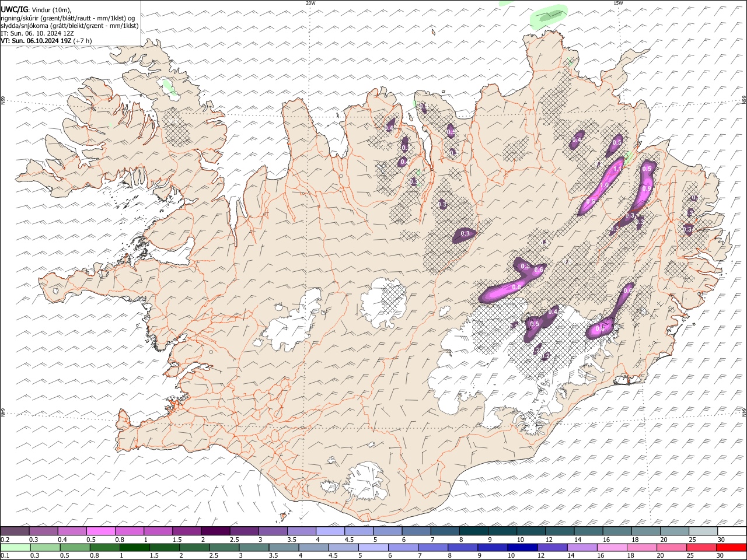Select upper-row dark purple swatch between 2 and 2.5
Viewport: 747px width, 560px height.
[215, 531]
